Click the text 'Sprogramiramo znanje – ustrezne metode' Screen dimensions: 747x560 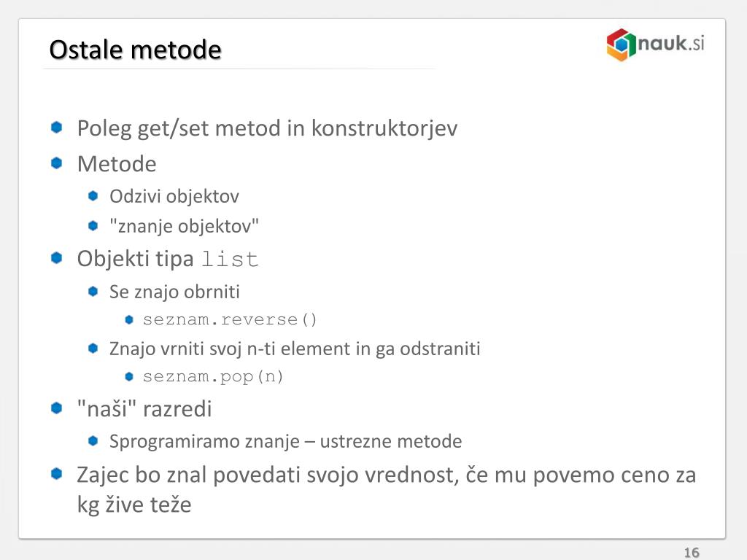(x=285, y=441)
